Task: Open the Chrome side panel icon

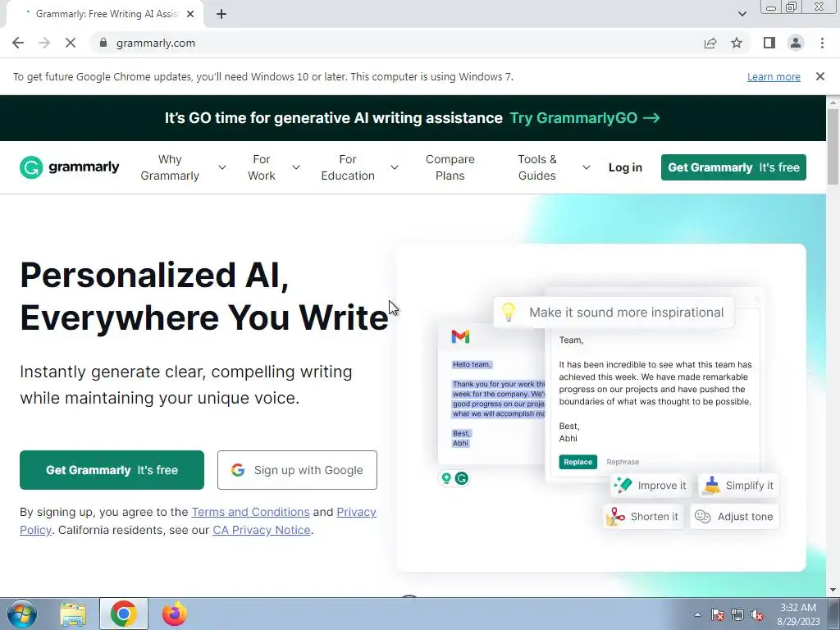Action: click(769, 43)
